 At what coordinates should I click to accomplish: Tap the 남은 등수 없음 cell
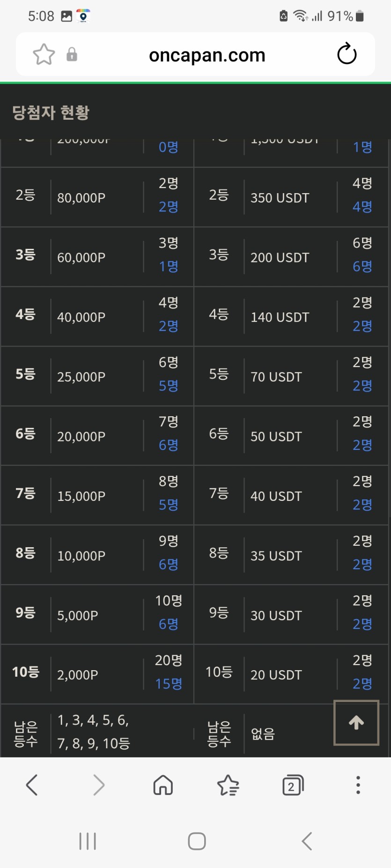(x=263, y=734)
